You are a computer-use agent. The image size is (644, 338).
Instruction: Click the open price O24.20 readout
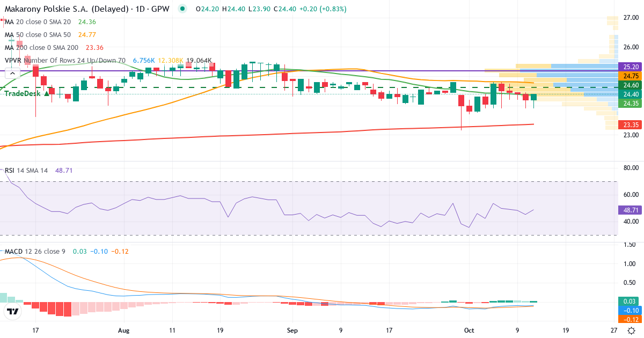coord(207,9)
